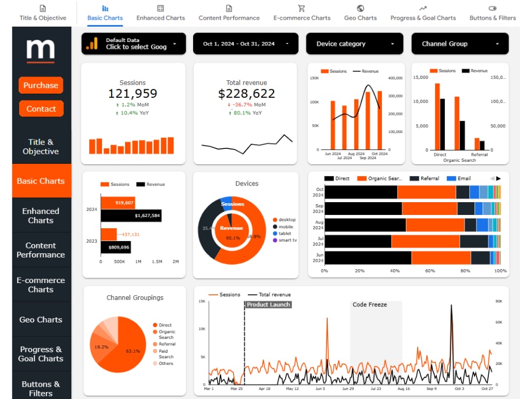Image resolution: width=532 pixels, height=399 pixels.
Task: Click the Organic Search legend swatch in stacked chart
Action: click(362, 178)
